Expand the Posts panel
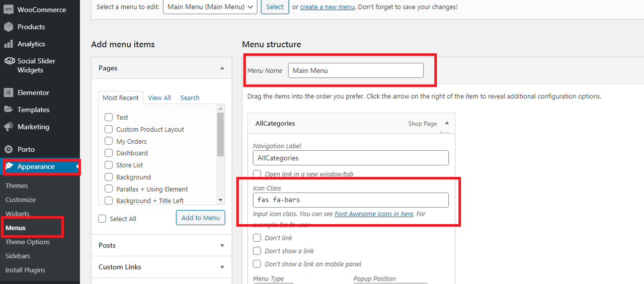This screenshot has width=644, height=284. (222, 245)
